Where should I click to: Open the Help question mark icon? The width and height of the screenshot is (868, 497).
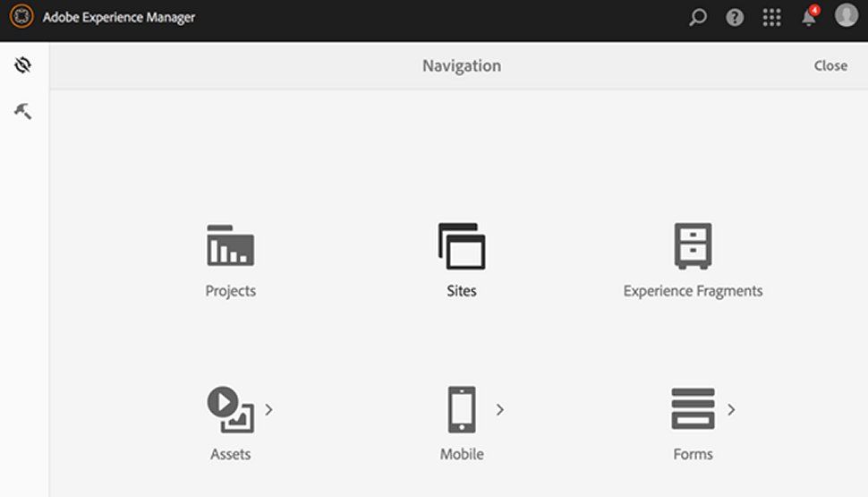point(735,17)
